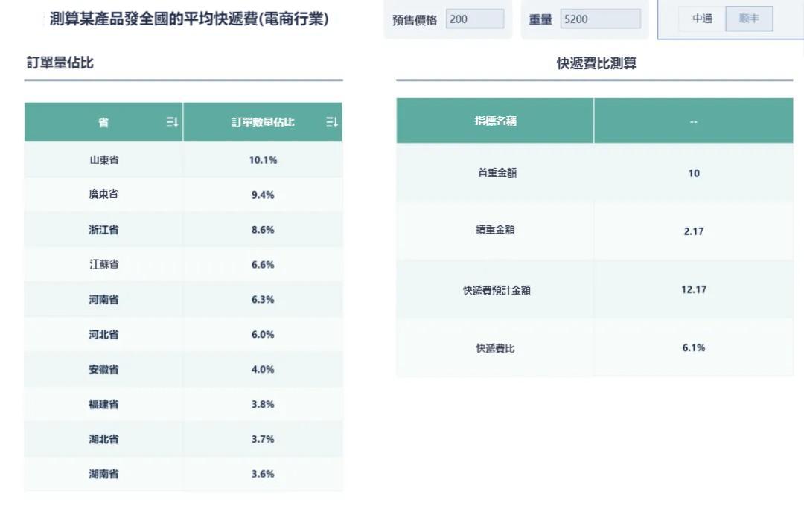Image resolution: width=804 pixels, height=532 pixels.
Task: Select the 江蘇省 row cell
Action: point(103,264)
